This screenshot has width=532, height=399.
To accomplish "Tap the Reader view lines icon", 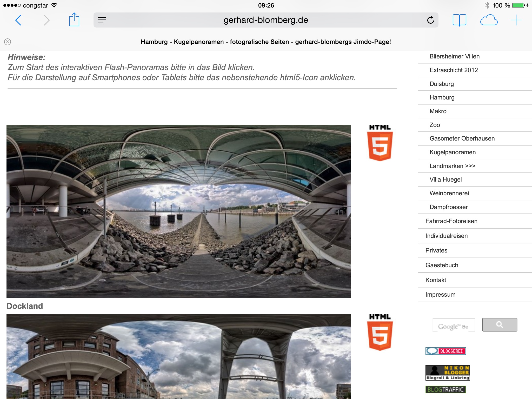I will pos(102,20).
